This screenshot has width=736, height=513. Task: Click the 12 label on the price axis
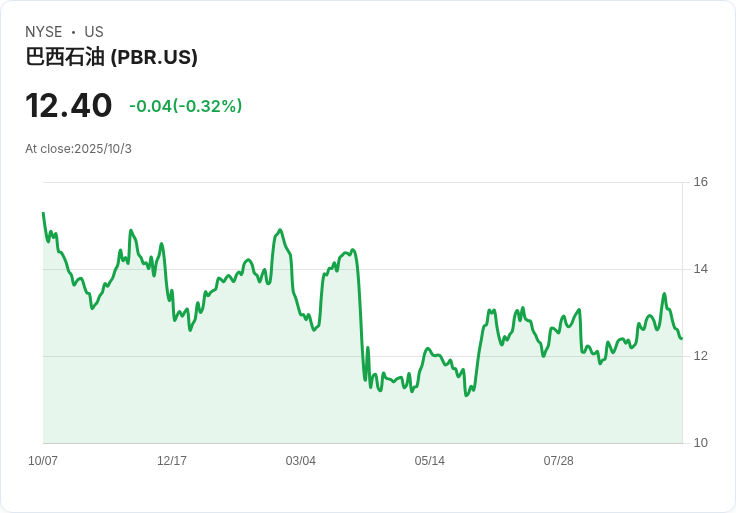pyautogui.click(x=700, y=356)
